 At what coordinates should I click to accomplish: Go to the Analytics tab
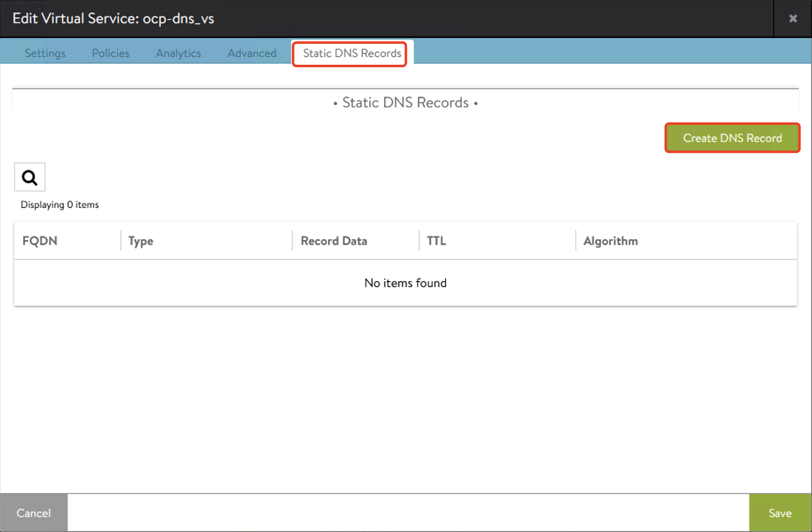[x=178, y=53]
